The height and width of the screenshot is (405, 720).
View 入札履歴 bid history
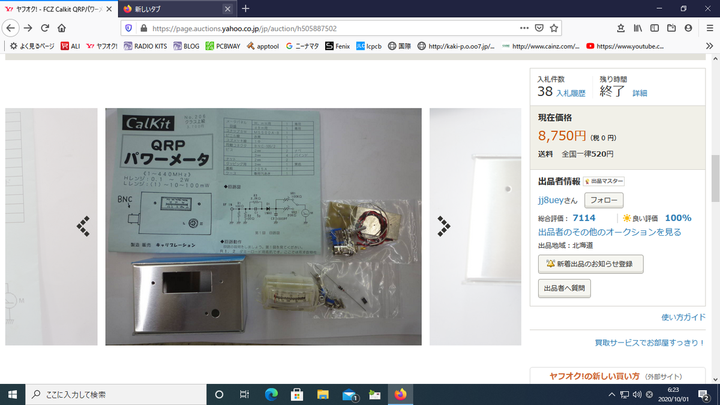[x=571, y=93]
